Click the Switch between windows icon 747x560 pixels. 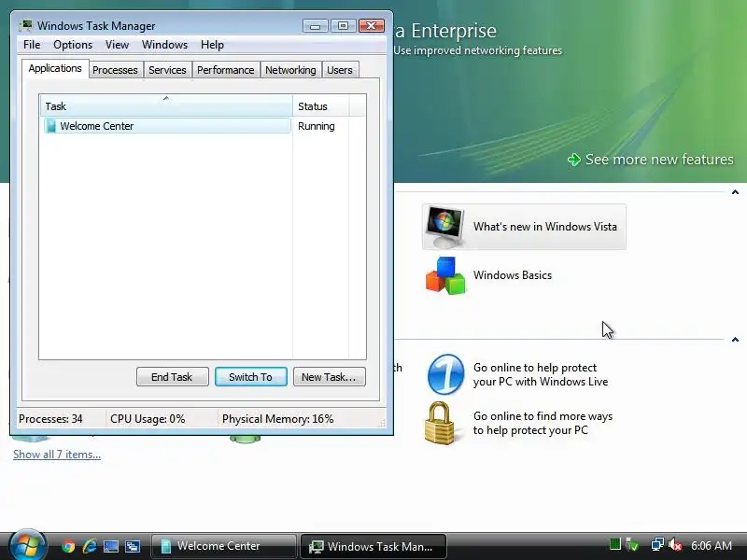[132, 546]
